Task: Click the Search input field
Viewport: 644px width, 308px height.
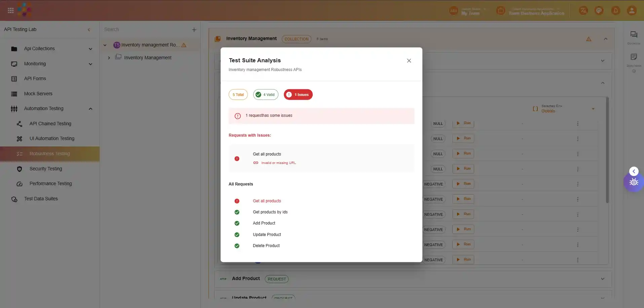Action: point(145,30)
